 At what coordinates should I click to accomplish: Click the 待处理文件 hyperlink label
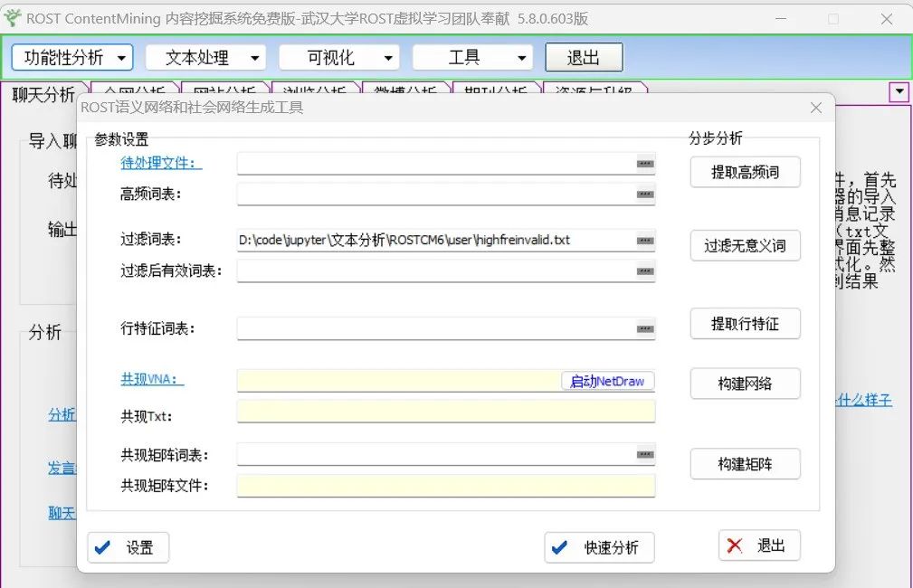[160, 163]
